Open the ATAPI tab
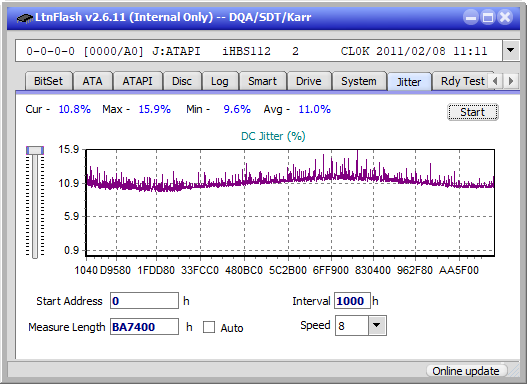 click(x=137, y=81)
